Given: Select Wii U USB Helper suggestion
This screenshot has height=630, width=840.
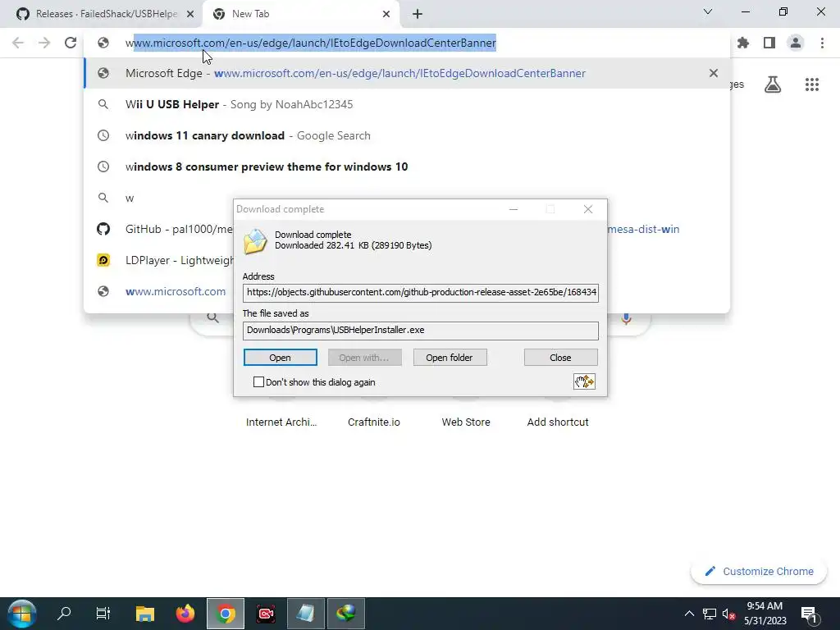Looking at the screenshot, I should (x=407, y=104).
